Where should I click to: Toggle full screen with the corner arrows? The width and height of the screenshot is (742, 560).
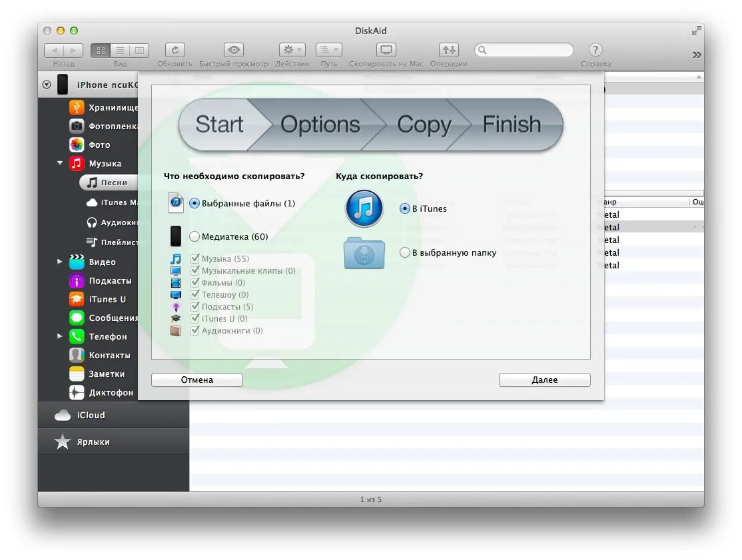click(x=696, y=31)
